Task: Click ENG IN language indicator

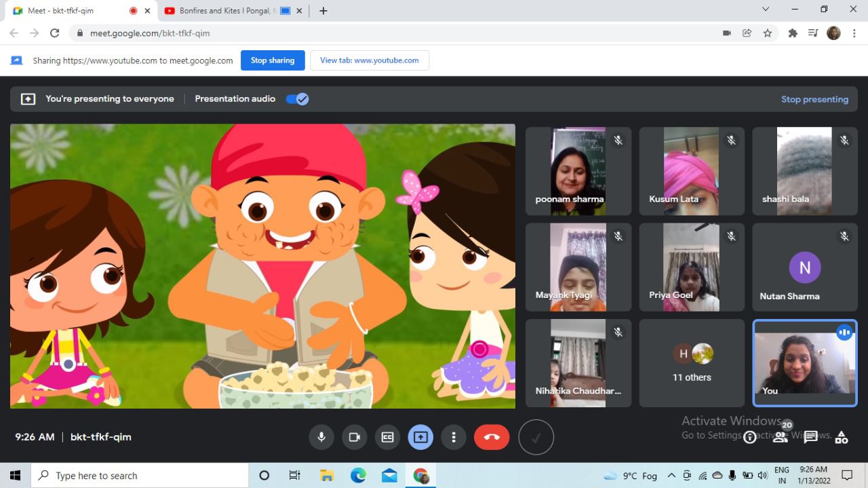Action: point(782,475)
